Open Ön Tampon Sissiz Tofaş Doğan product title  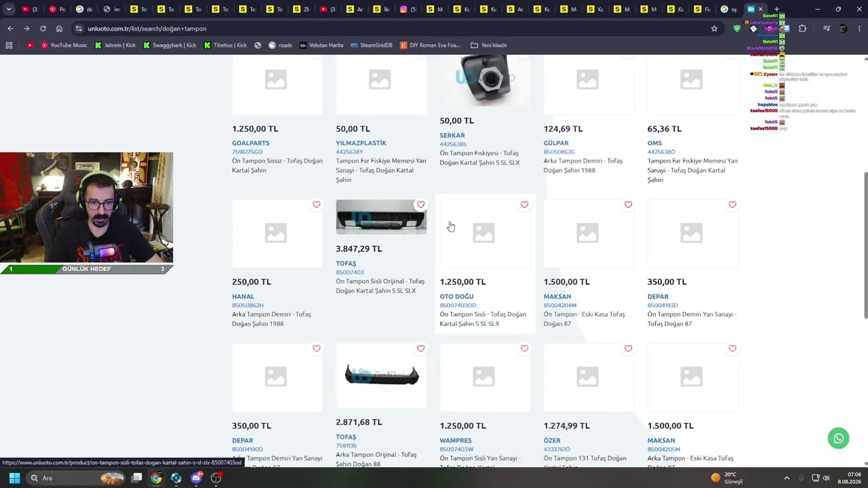(277, 165)
